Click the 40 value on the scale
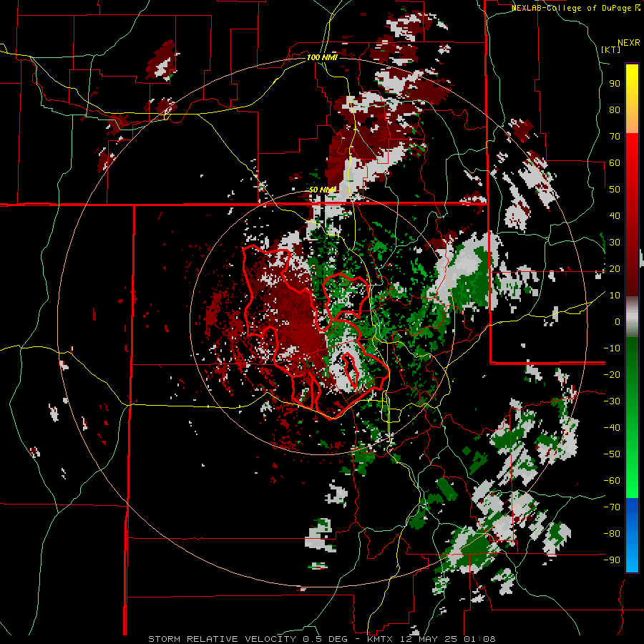This screenshot has height=644, width=644. coord(615,216)
